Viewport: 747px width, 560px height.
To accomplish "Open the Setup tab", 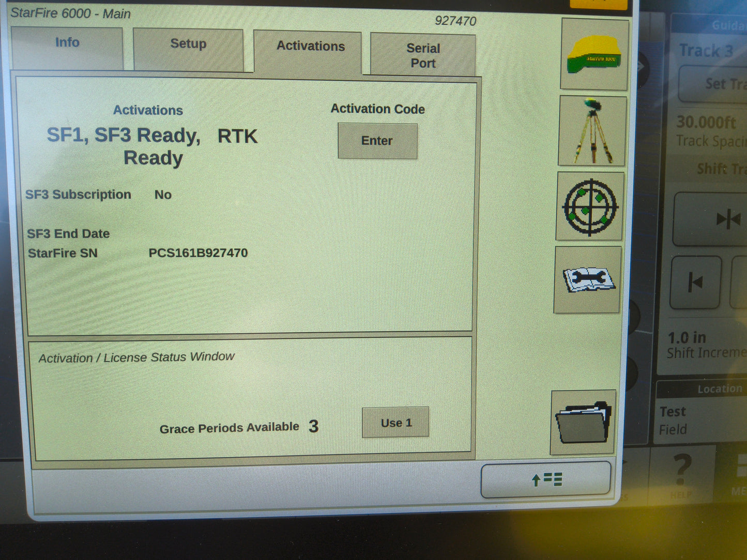I will [x=188, y=44].
